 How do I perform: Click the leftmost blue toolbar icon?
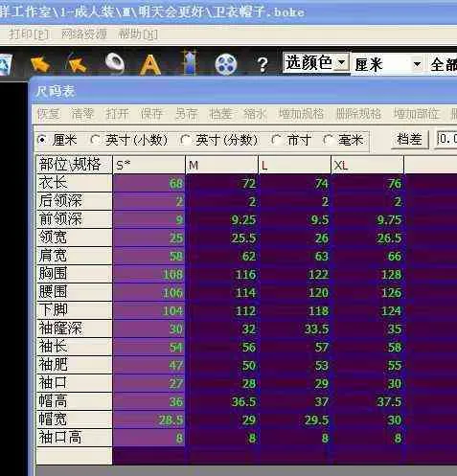[6, 65]
